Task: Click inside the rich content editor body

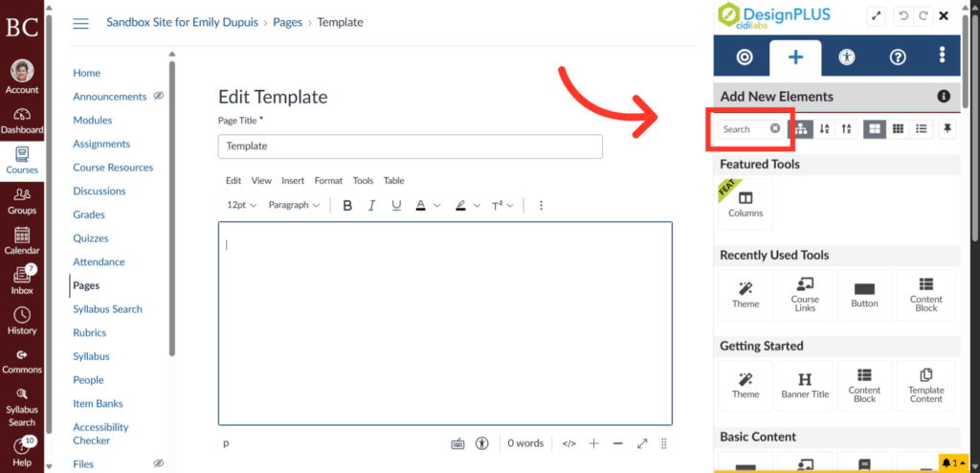Action: pos(445,324)
